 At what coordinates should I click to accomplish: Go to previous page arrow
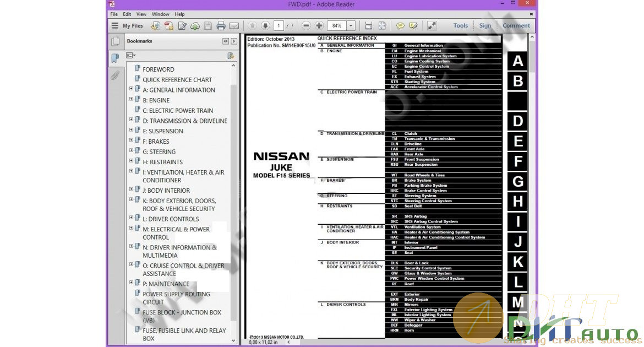tap(252, 25)
